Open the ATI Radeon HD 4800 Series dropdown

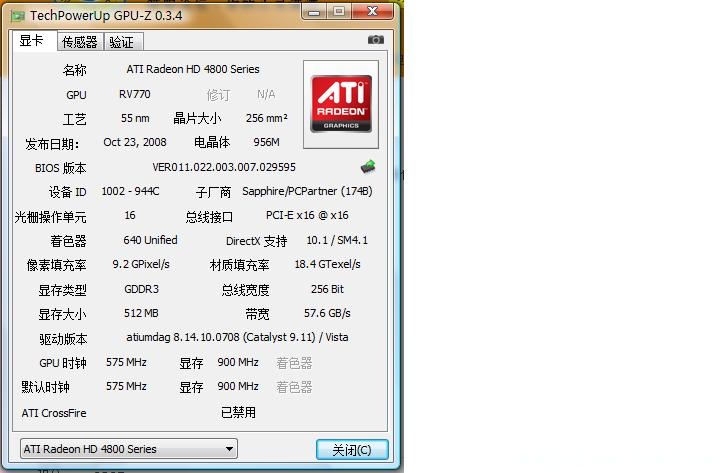(x=129, y=449)
